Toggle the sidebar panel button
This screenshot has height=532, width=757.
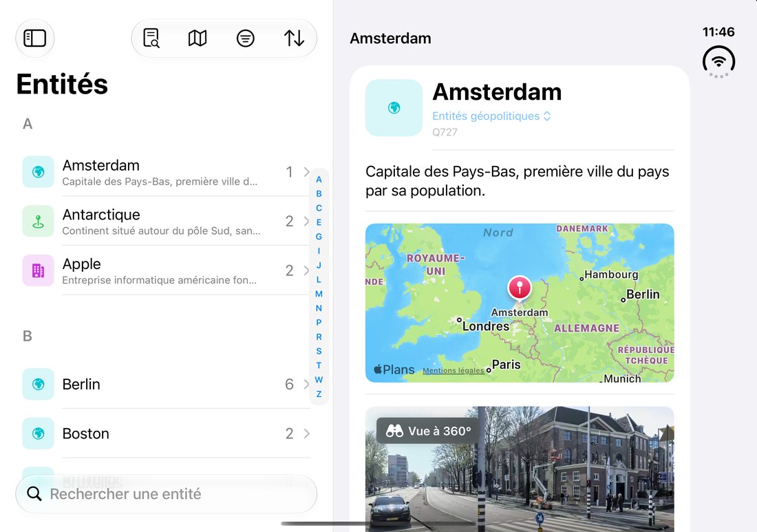point(35,38)
